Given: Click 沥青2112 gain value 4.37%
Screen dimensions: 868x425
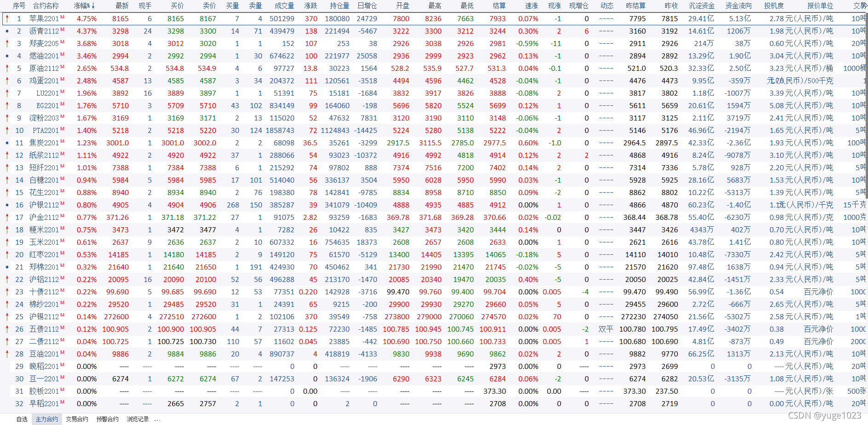Looking at the screenshot, I should pos(86,31).
